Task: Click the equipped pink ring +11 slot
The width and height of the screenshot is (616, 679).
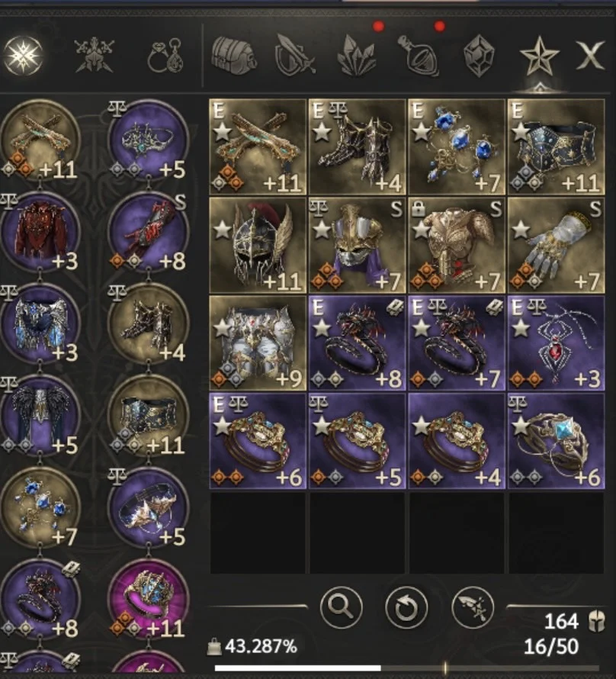Action: pos(149,600)
